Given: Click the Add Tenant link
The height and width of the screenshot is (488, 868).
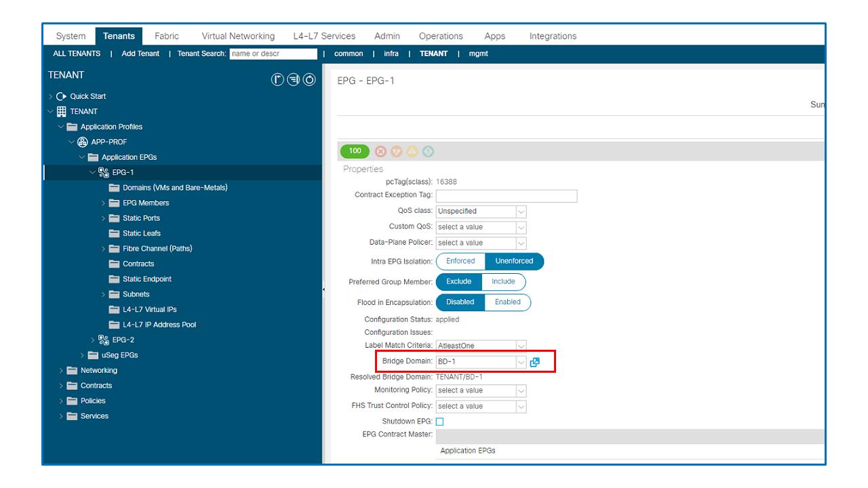Looking at the screenshot, I should pyautogui.click(x=140, y=54).
